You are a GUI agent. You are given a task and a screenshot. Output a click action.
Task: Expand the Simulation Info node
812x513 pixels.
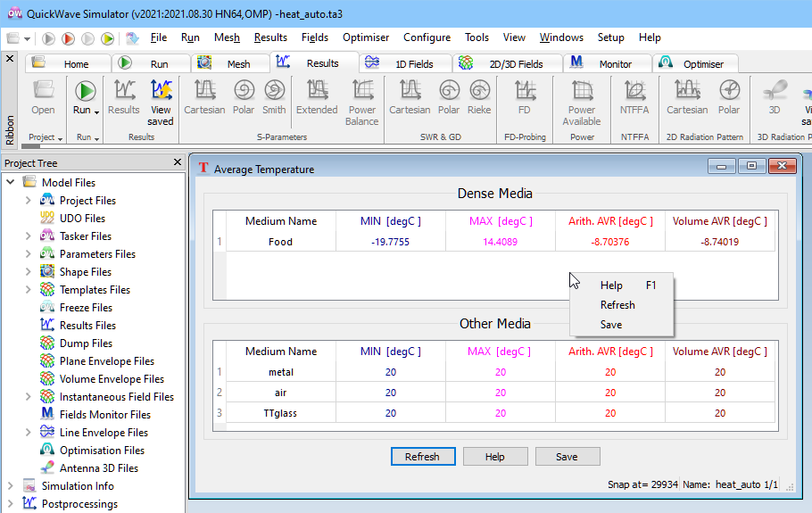[11, 486]
